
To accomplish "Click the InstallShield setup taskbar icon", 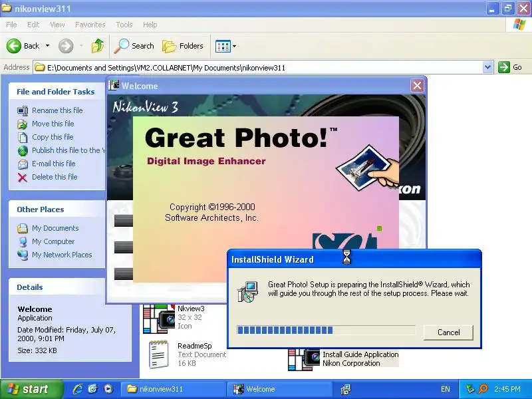I will coord(345,389).
